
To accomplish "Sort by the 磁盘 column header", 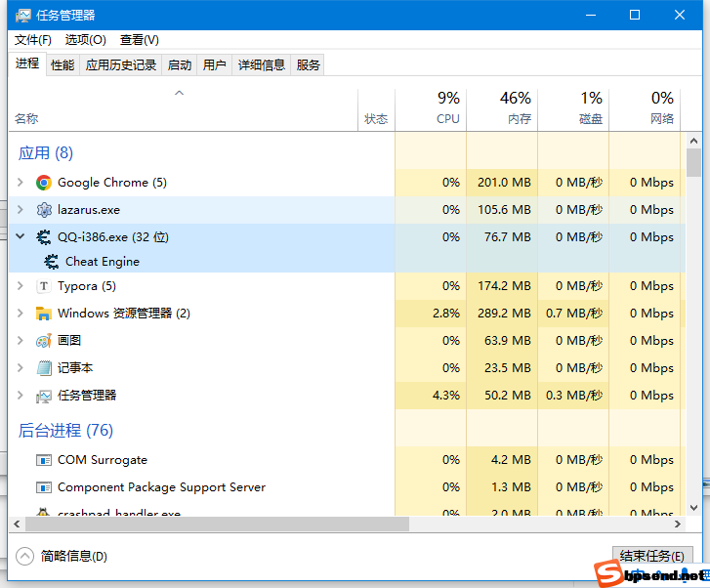I will point(573,110).
